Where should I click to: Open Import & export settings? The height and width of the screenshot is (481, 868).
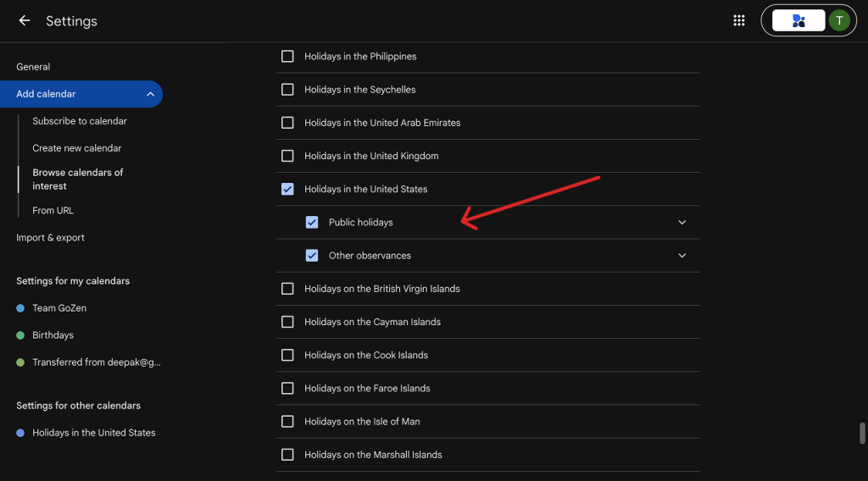(50, 238)
